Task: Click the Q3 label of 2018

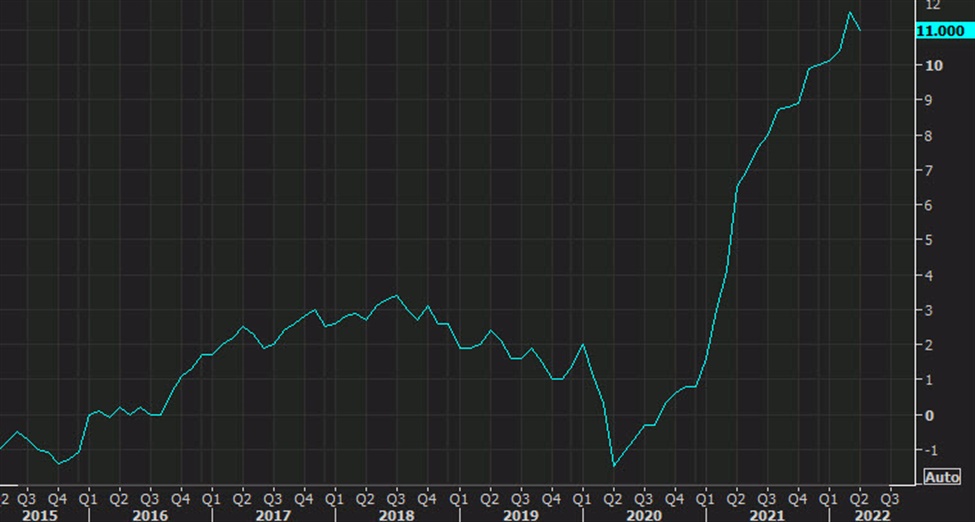Action: tap(396, 499)
